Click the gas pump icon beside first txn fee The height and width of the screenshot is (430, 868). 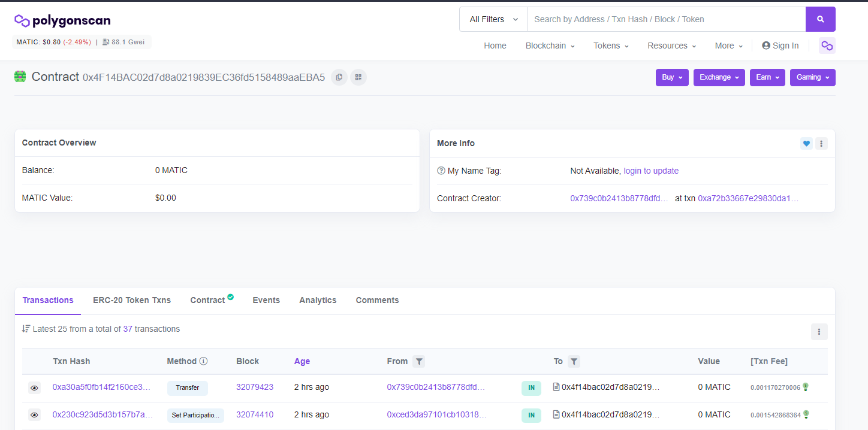click(806, 387)
